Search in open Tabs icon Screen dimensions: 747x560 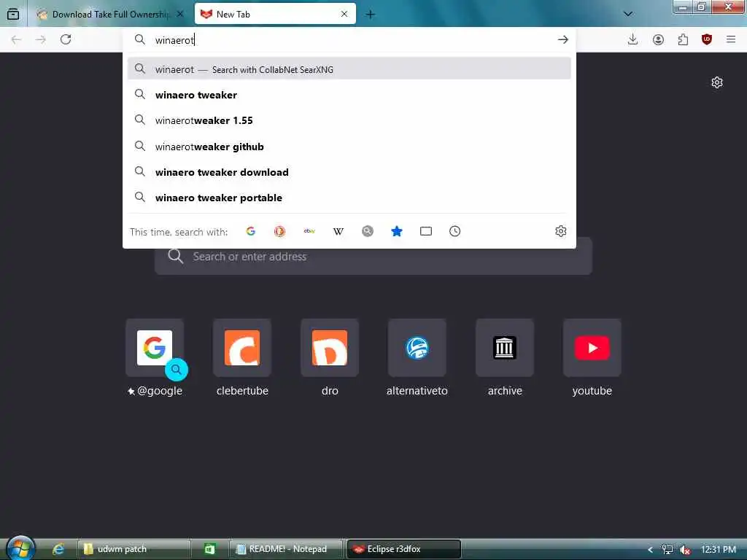pos(426,231)
